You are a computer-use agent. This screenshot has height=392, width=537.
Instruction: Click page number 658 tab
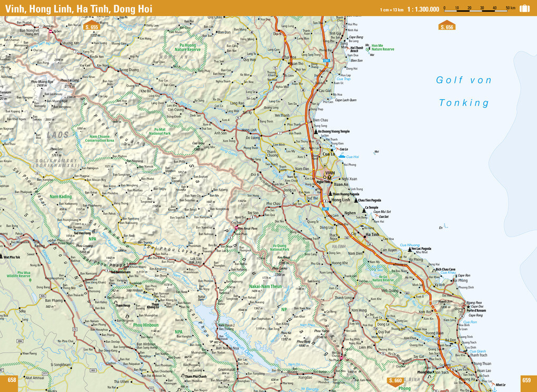(x=11, y=380)
